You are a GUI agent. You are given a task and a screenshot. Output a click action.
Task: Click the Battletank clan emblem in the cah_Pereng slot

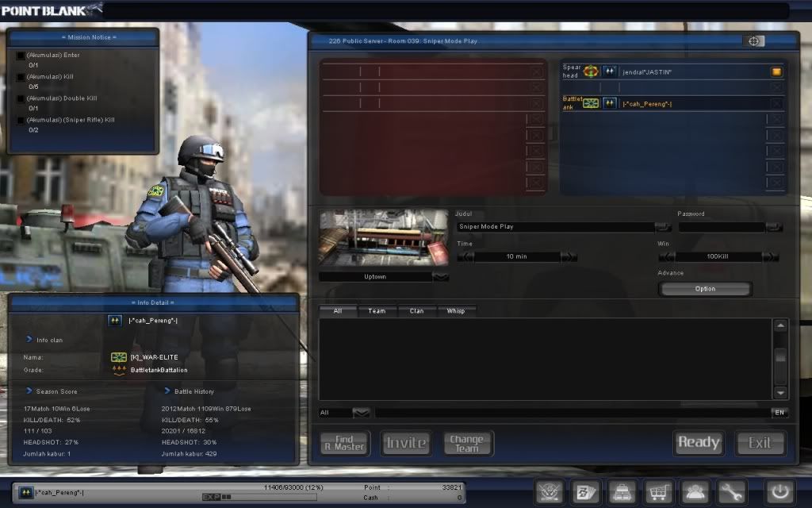click(x=591, y=103)
